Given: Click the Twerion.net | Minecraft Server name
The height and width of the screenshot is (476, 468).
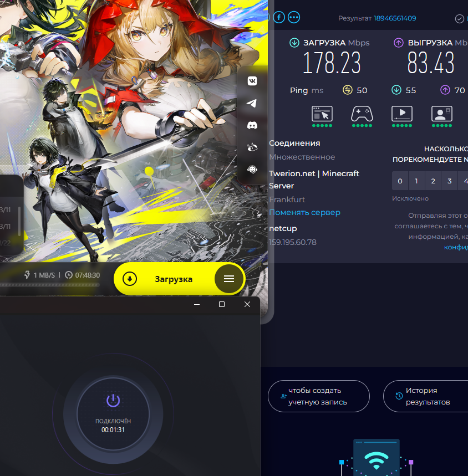Looking at the screenshot, I should pyautogui.click(x=314, y=180).
